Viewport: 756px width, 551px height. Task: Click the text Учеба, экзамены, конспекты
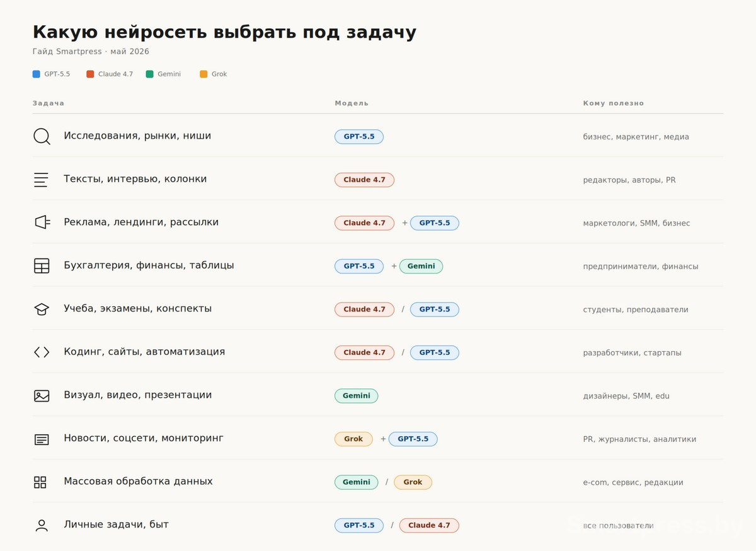(138, 309)
